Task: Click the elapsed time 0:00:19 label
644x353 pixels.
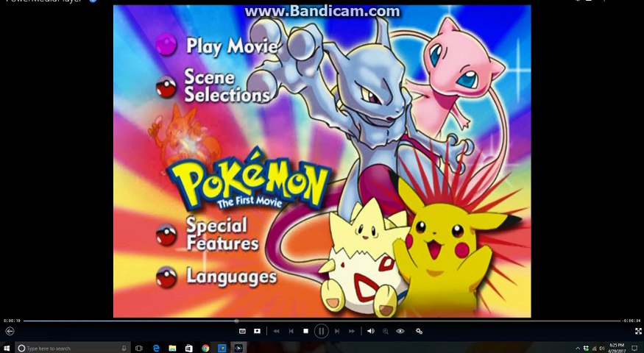Action: [12, 321]
